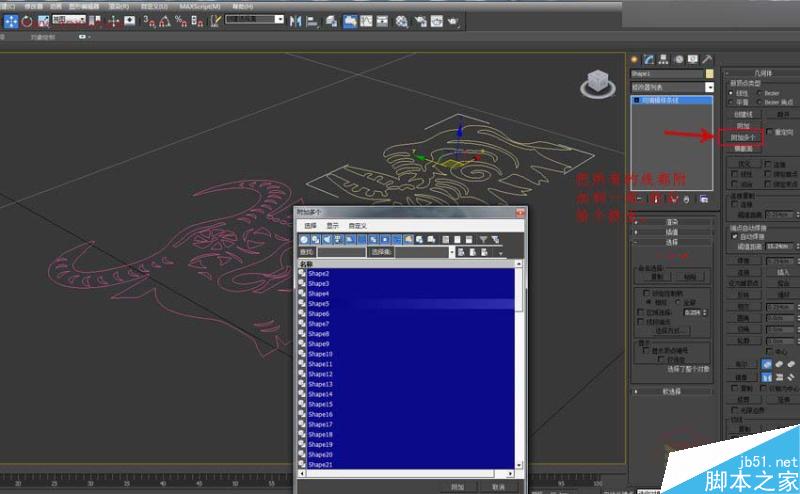This screenshot has height=494, width=800.
Task: Click the Mirror tool icon
Action: (295, 21)
